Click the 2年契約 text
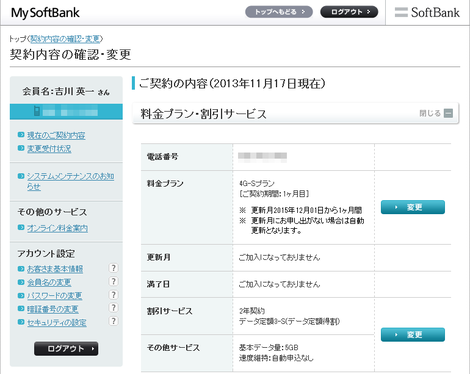470x374 pixels. pos(252,311)
